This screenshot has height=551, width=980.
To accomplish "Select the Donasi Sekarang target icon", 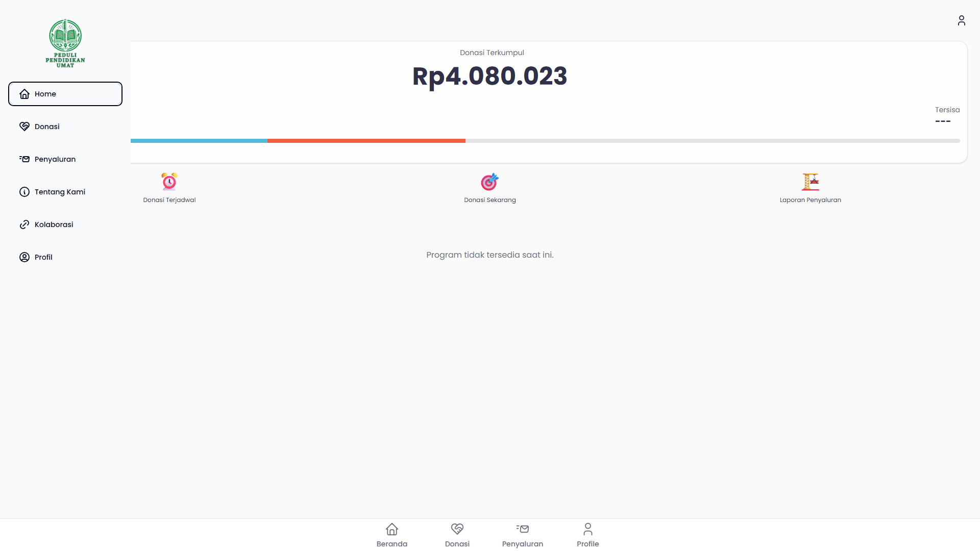I will click(x=489, y=182).
